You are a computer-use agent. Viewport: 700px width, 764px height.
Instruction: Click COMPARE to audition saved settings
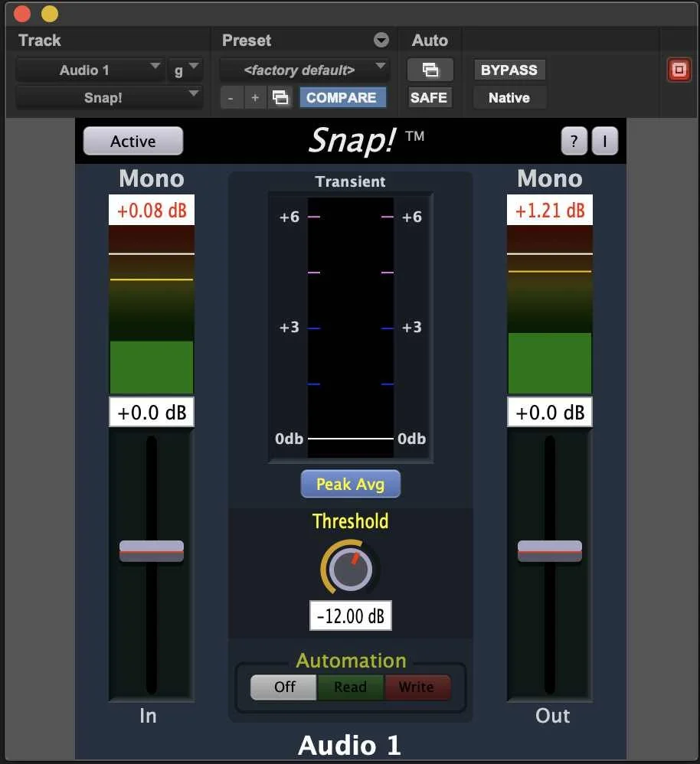(342, 97)
